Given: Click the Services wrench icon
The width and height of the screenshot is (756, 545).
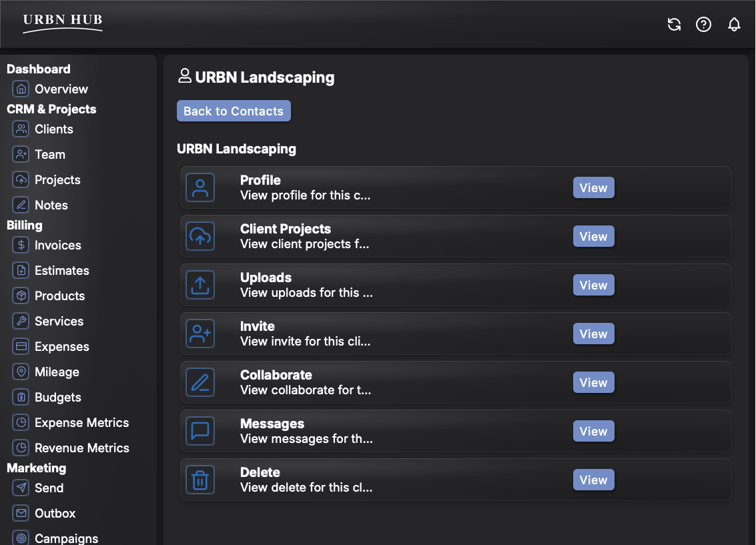Looking at the screenshot, I should pos(21,322).
